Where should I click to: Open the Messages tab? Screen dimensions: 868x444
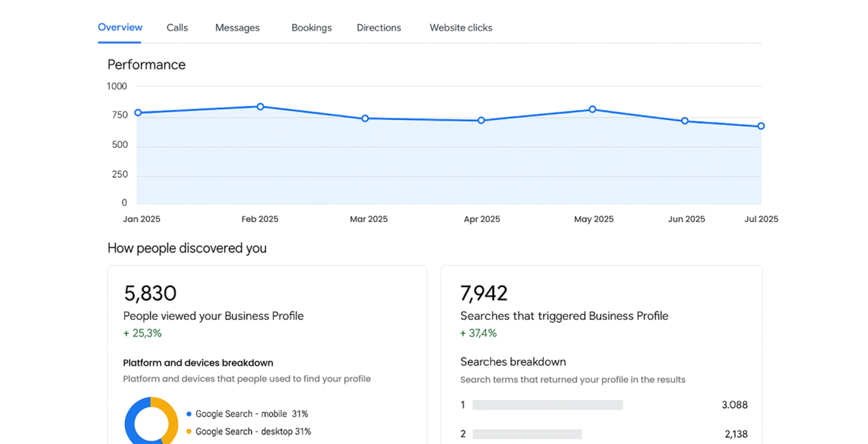(237, 28)
